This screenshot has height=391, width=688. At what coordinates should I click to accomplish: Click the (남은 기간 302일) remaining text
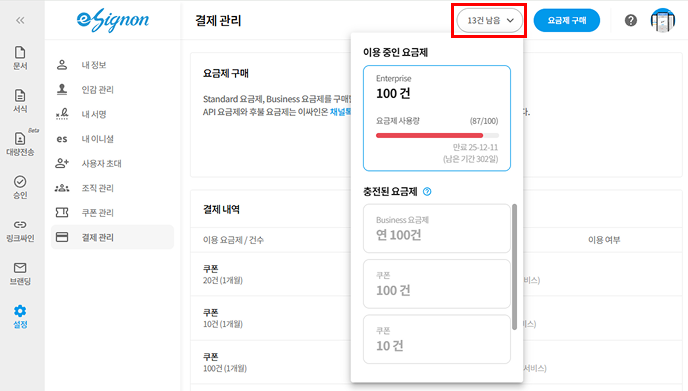[x=470, y=159]
